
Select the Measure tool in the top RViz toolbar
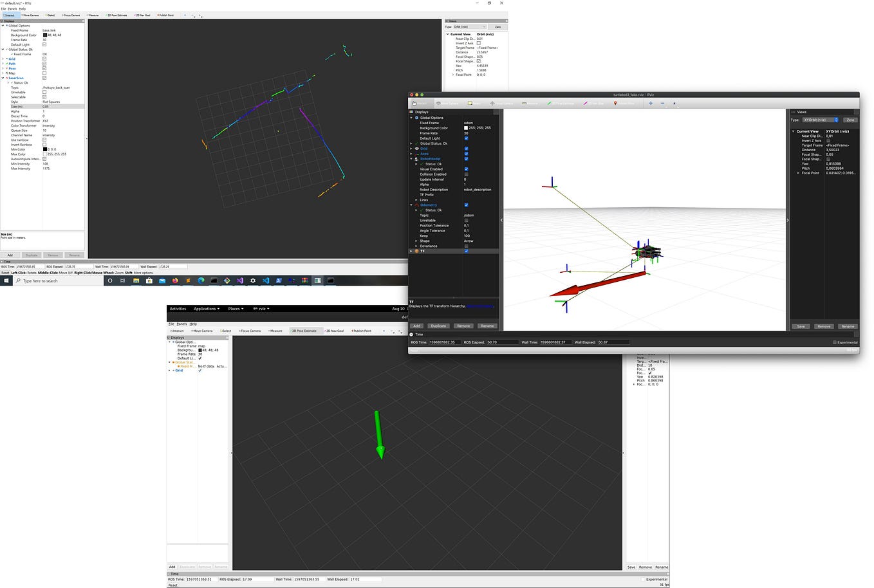tap(93, 15)
